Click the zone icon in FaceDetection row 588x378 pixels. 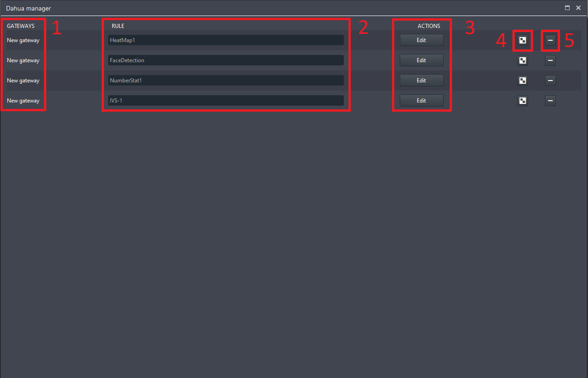[523, 60]
